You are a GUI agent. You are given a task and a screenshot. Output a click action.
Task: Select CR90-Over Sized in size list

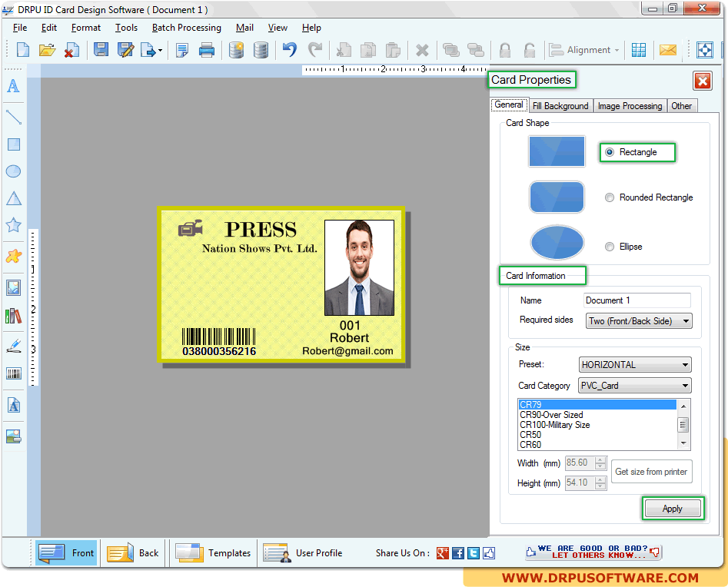point(551,415)
